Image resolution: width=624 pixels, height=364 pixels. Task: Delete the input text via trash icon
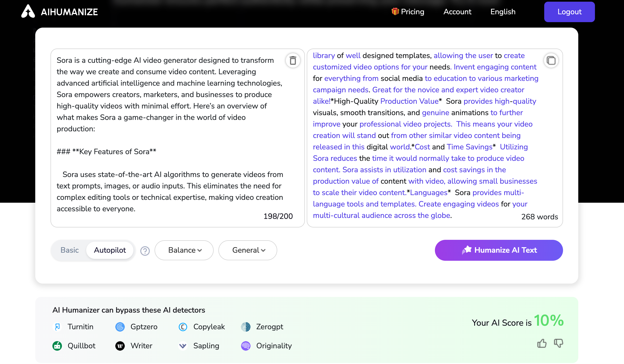click(293, 60)
